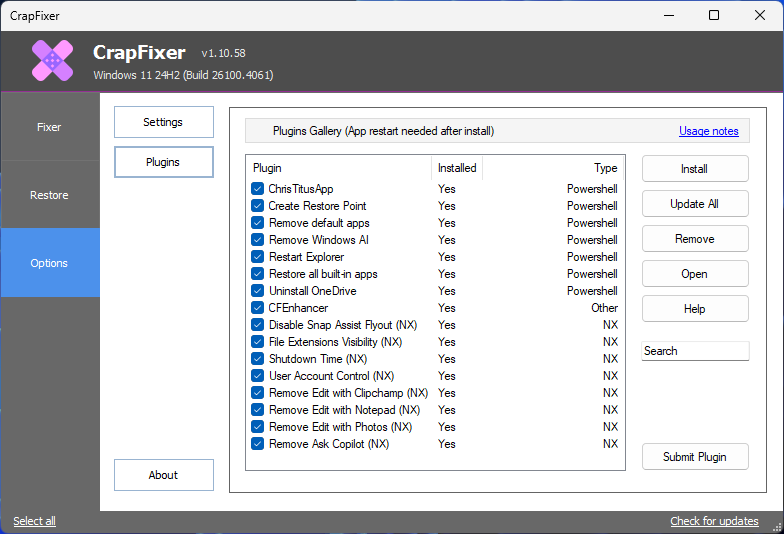Toggle the Shutdown Time (NX) checkbox
Viewport: 784px width, 534px height.
(x=258, y=358)
